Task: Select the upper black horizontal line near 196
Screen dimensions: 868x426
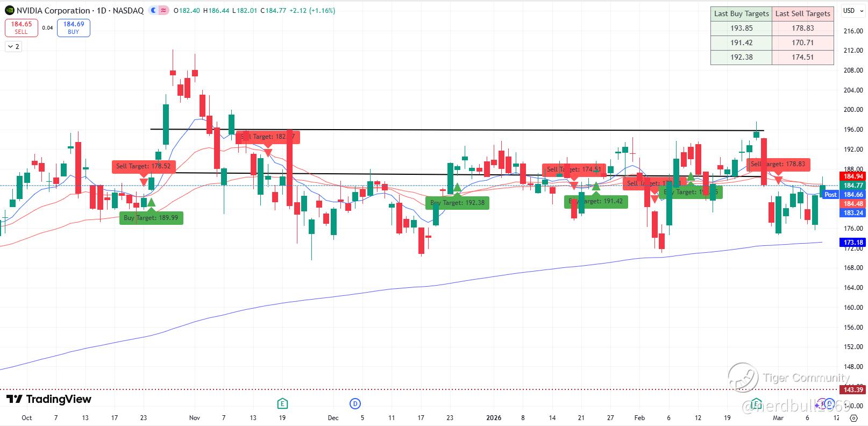Action: tap(457, 130)
